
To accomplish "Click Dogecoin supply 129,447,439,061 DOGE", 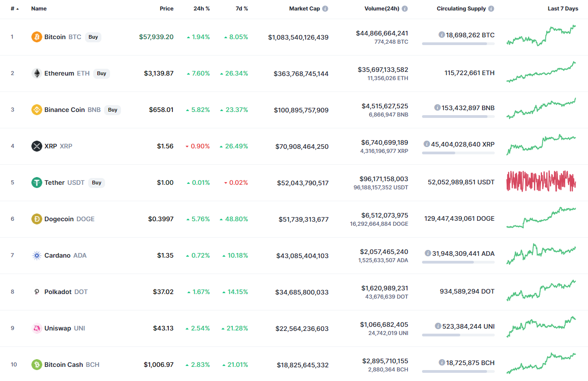I will pyautogui.click(x=459, y=218).
